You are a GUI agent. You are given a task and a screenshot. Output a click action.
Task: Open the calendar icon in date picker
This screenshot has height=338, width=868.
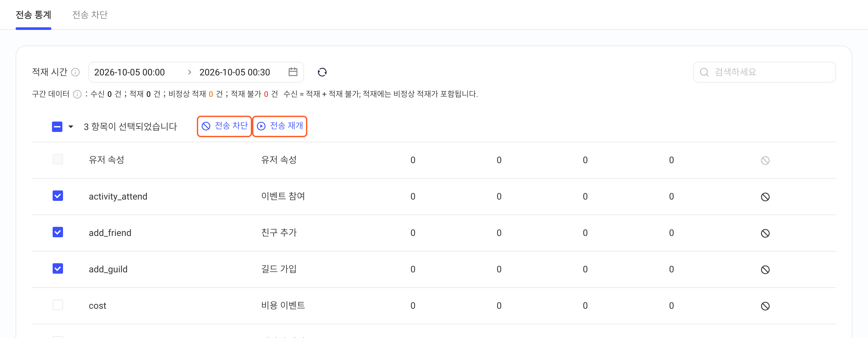[293, 72]
